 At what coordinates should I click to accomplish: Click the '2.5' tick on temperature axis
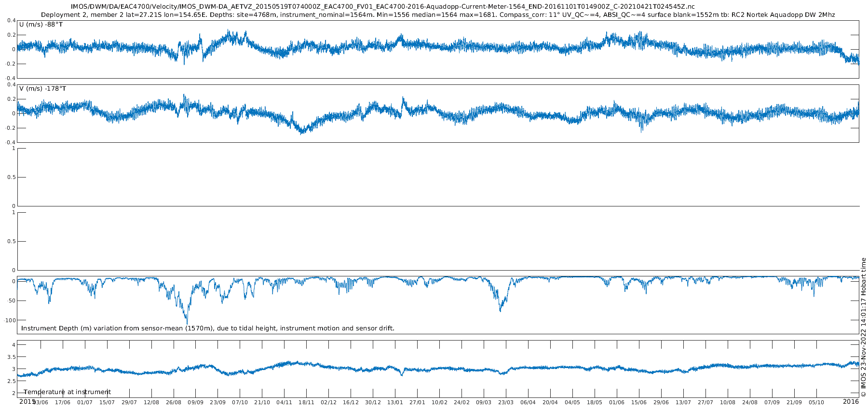11,381
